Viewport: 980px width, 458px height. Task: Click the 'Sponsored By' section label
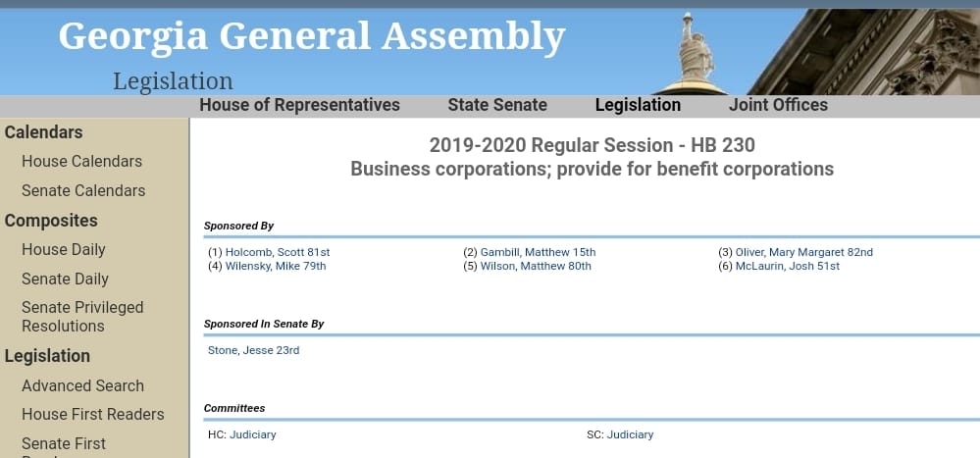[238, 227]
